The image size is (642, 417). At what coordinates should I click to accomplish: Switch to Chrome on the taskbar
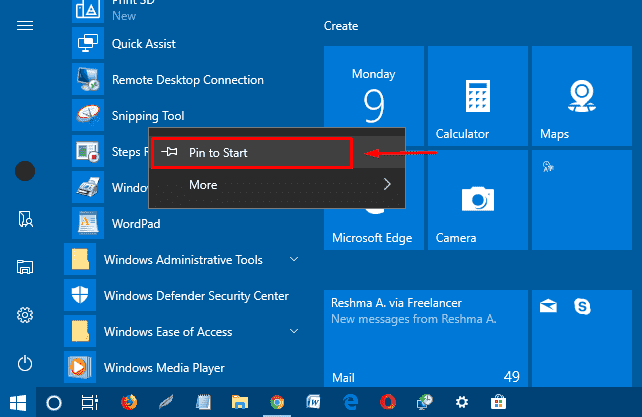tap(277, 402)
